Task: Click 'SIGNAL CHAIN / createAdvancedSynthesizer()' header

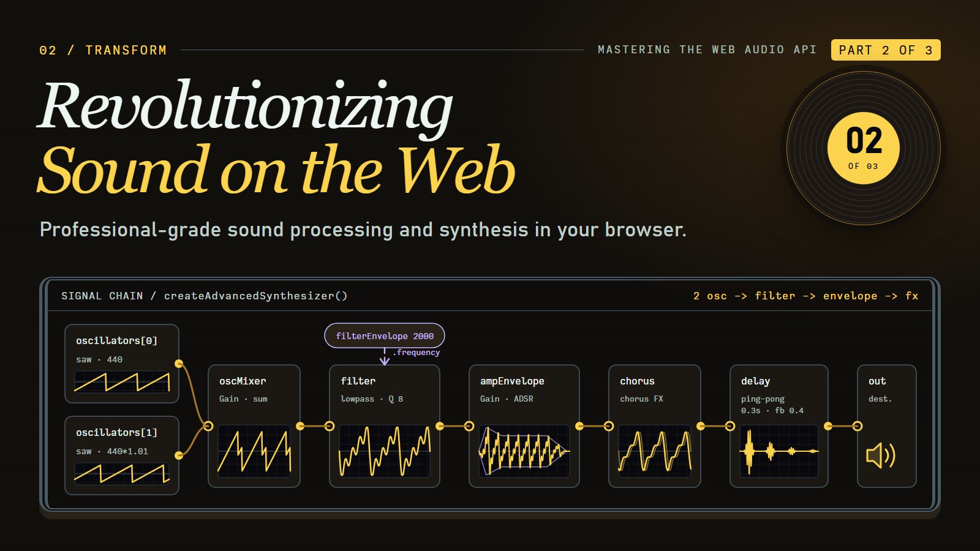Action: (205, 296)
